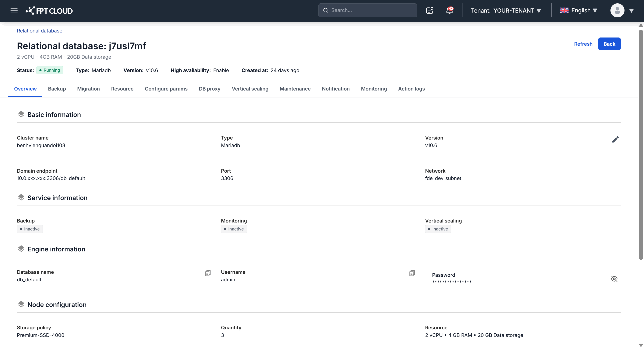Image resolution: width=644 pixels, height=348 pixels.
Task: Focus the Search input field
Action: pos(367,10)
